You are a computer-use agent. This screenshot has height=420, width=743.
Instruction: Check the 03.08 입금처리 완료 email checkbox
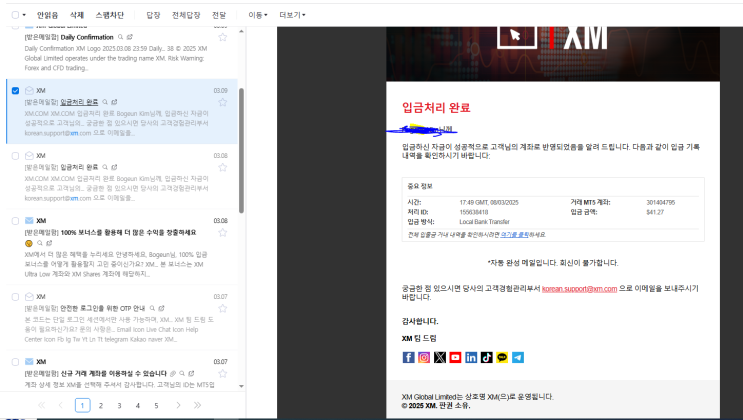click(x=15, y=155)
